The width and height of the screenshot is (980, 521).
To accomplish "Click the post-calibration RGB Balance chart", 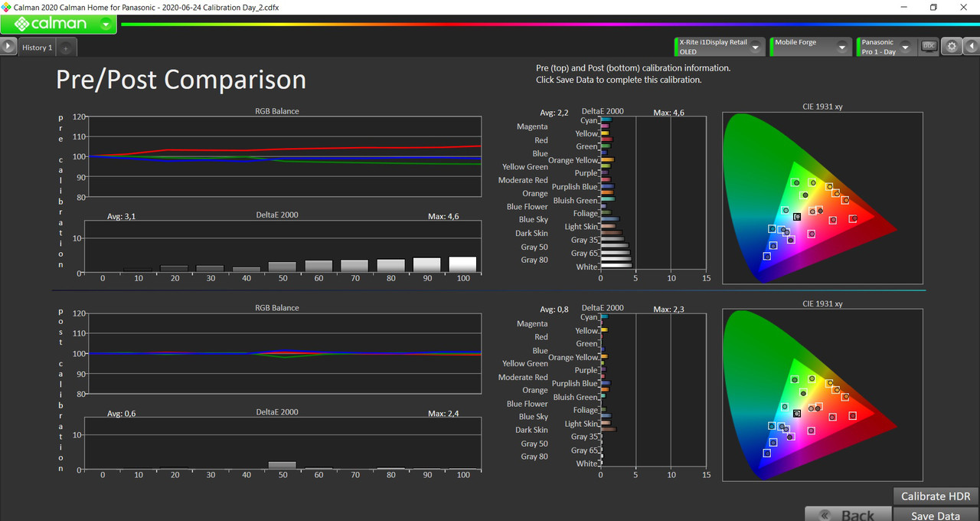I will (x=285, y=354).
